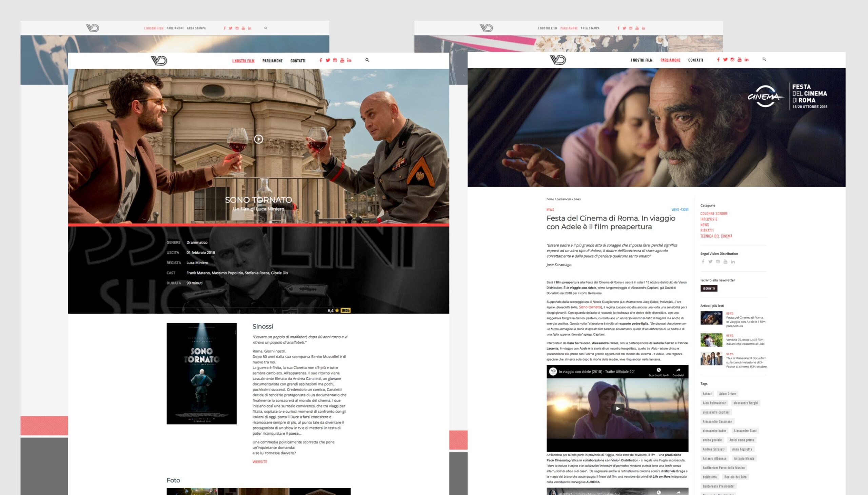
Task: Click the IMDb rating badge
Action: (346, 311)
